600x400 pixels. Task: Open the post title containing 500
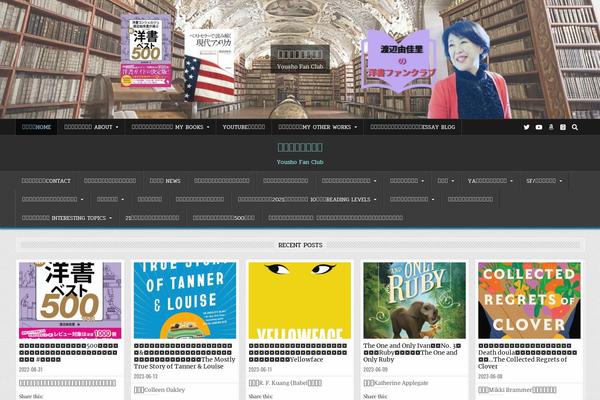coord(69,353)
